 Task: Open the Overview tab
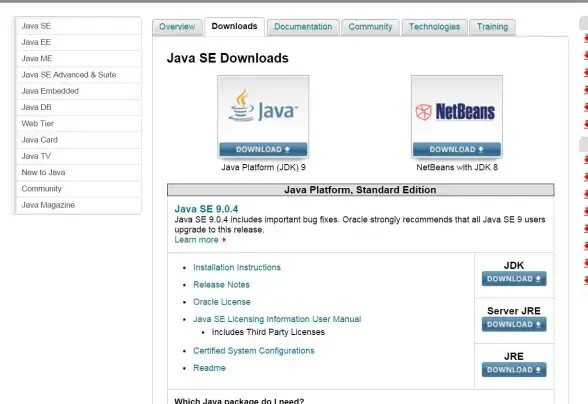(177, 27)
